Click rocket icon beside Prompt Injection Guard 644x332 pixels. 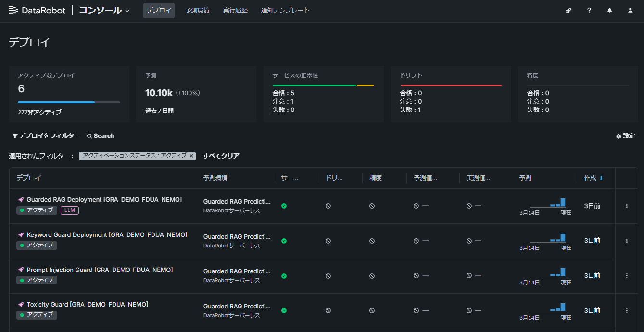[x=21, y=270]
